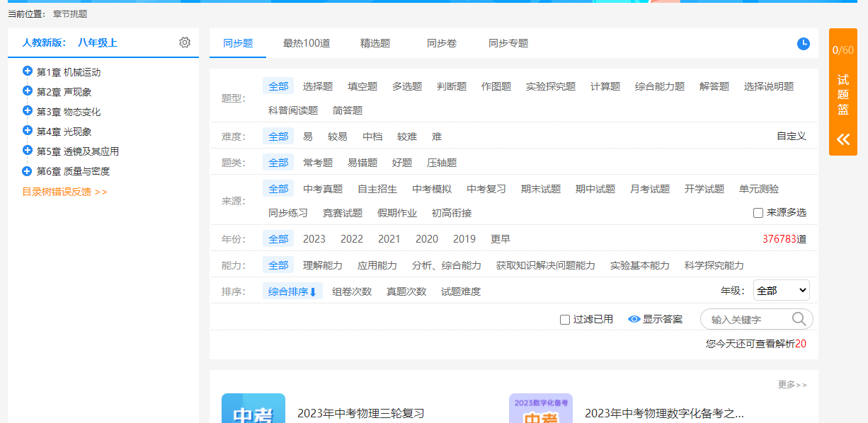Expand 第6章 质量与密度 chapter
Viewport: 868px width, 423px height.
click(28, 170)
